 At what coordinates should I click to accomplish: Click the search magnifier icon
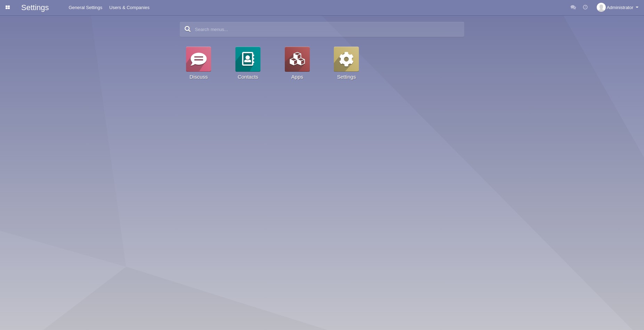click(187, 29)
